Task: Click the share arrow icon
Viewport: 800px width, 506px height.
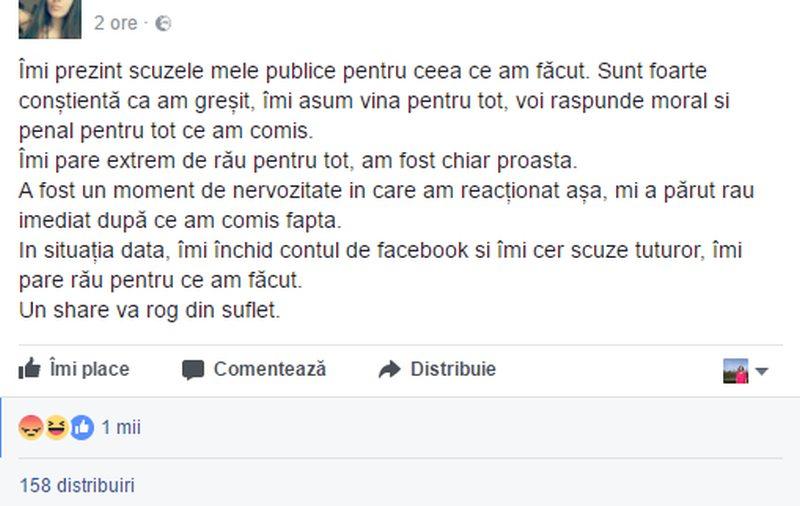Action: point(389,370)
